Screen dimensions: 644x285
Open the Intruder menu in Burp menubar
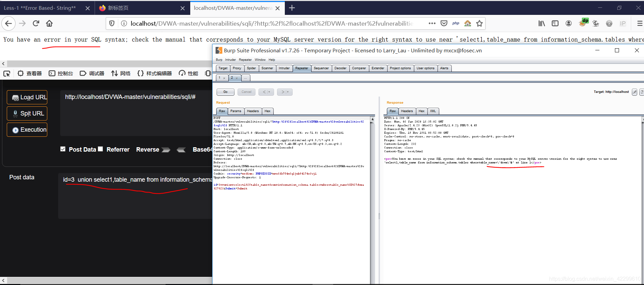tap(230, 60)
